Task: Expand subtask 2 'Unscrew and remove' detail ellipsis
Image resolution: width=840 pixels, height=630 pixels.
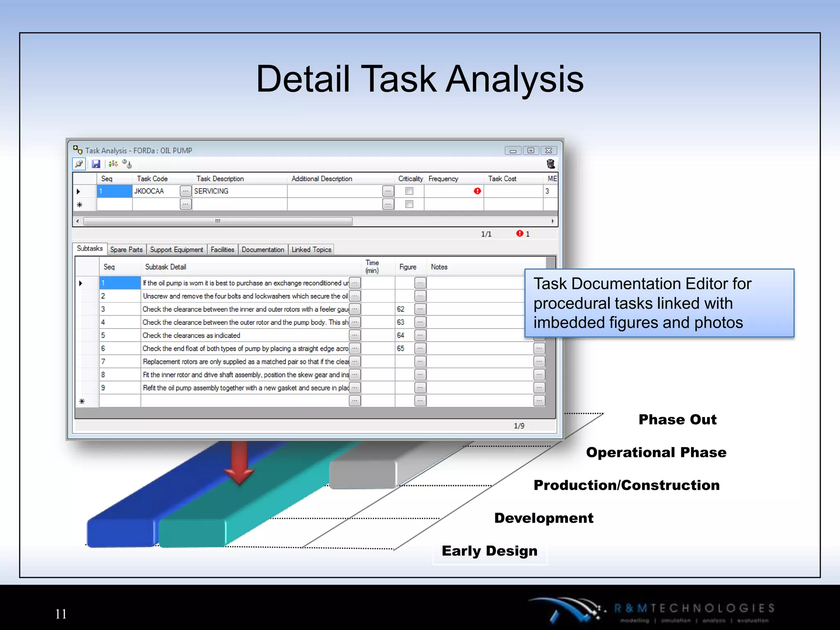Action: pos(355,296)
